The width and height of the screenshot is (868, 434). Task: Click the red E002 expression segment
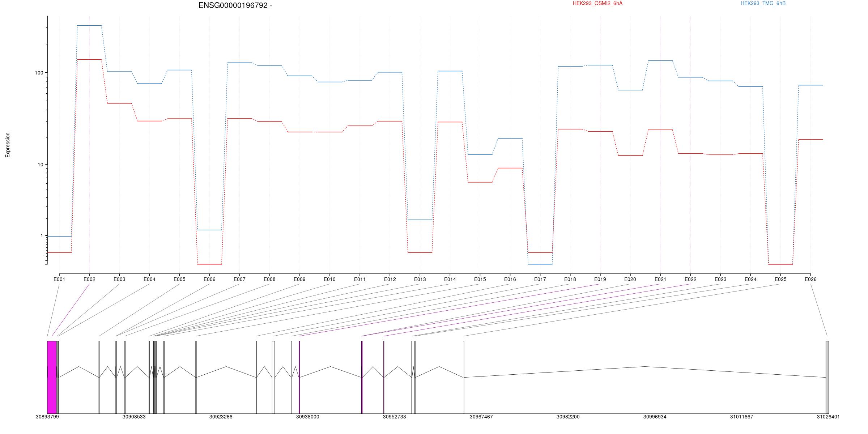[89, 59]
